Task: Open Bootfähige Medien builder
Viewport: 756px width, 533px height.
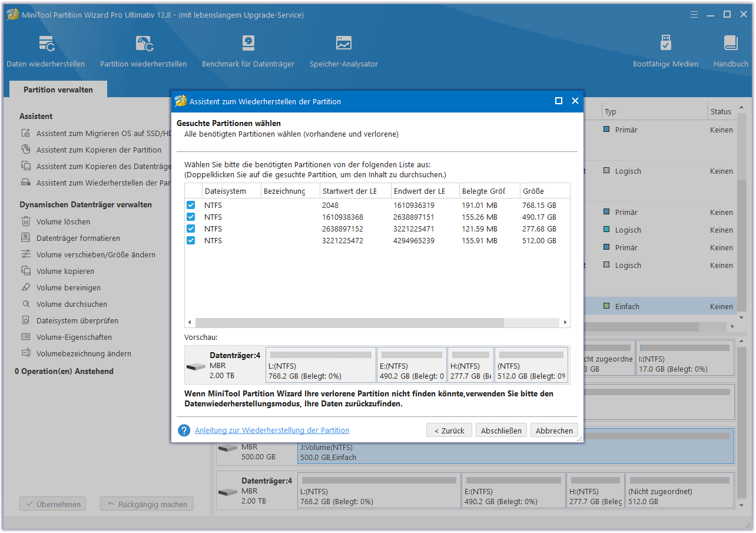Action: point(665,52)
